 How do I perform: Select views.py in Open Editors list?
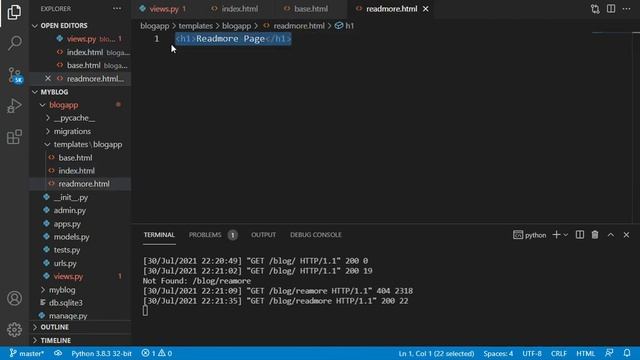tap(80, 39)
